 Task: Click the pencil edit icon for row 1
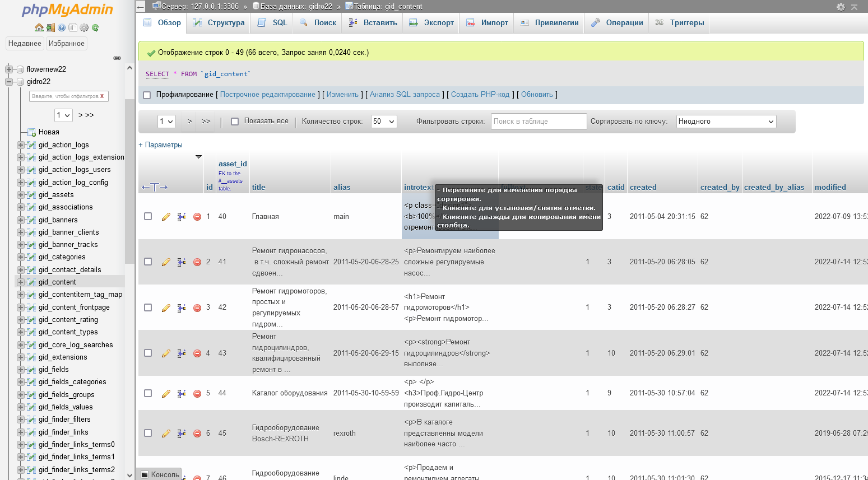tap(166, 217)
